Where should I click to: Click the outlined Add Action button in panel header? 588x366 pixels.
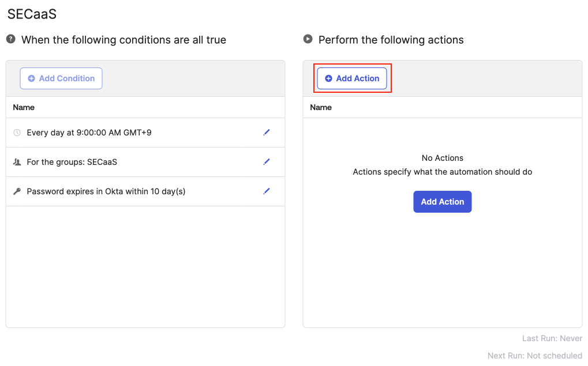pyautogui.click(x=352, y=78)
